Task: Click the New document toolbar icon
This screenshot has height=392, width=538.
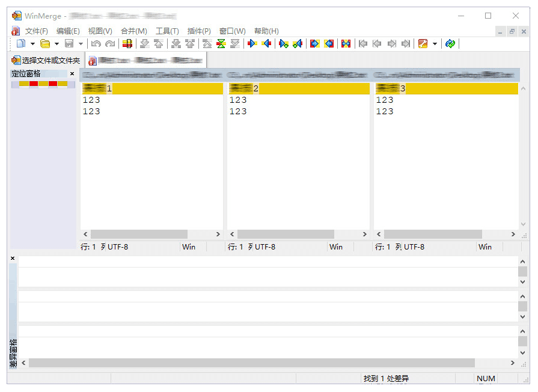Action: pos(21,43)
